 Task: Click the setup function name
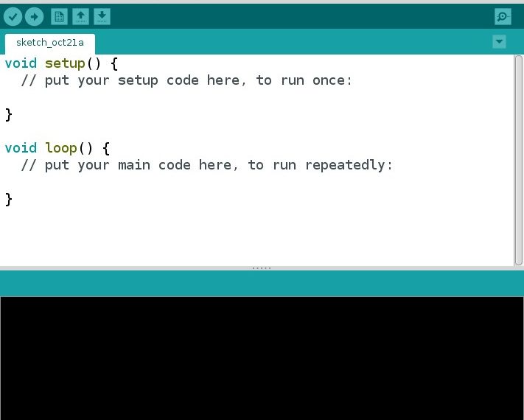click(65, 63)
